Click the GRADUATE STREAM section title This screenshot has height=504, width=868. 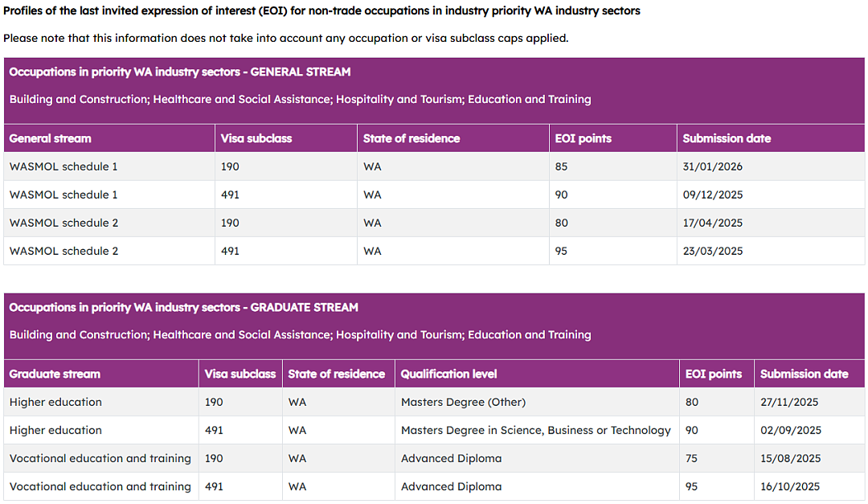click(x=184, y=307)
